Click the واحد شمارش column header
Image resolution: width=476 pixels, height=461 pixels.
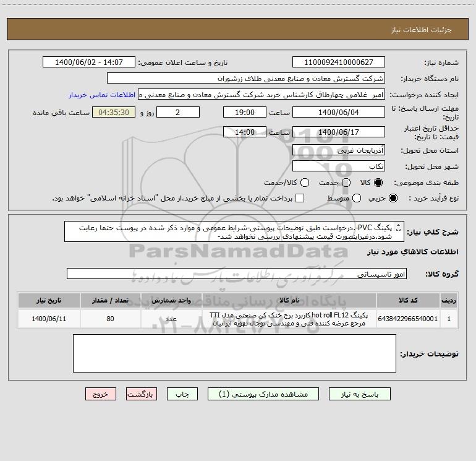pos(171,300)
